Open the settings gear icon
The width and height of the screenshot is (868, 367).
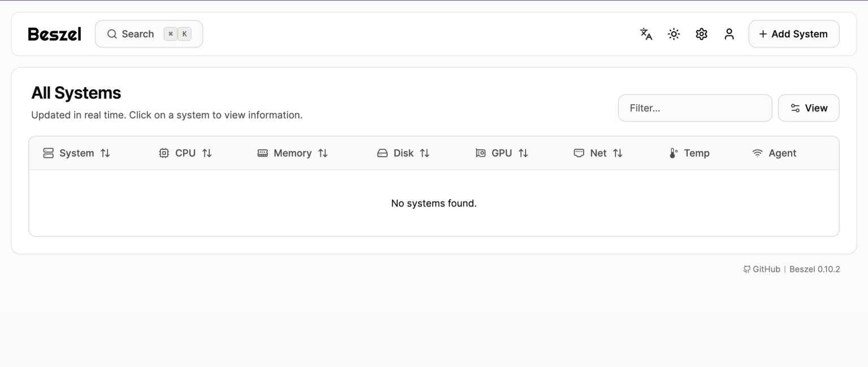click(701, 34)
